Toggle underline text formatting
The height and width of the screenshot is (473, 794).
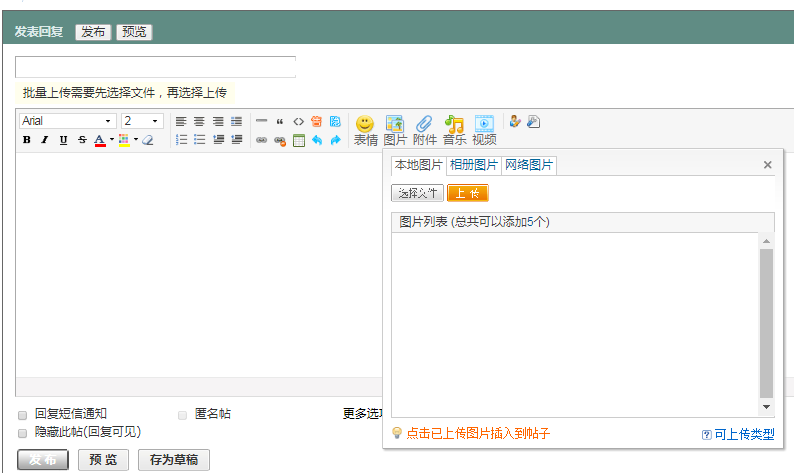63,140
